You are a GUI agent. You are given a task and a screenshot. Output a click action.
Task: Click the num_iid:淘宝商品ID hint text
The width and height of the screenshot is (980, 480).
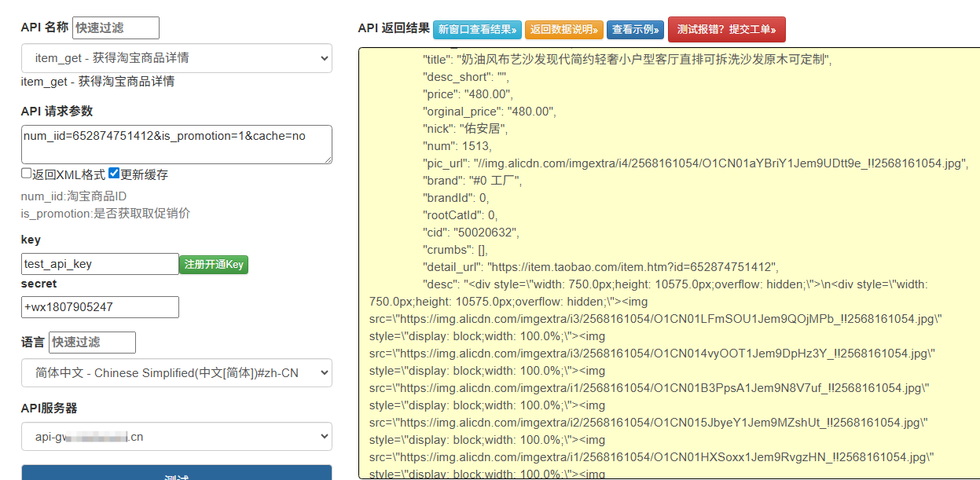point(74,196)
